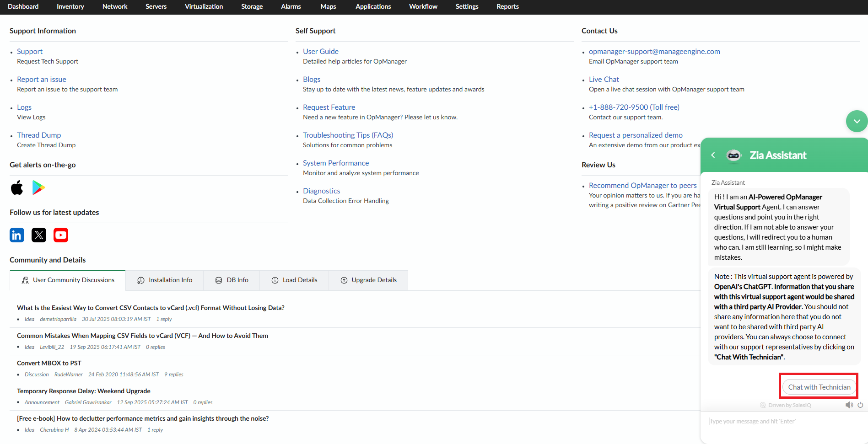The image size is (868, 444).
Task: Click the Report an issue link
Action: (x=42, y=79)
